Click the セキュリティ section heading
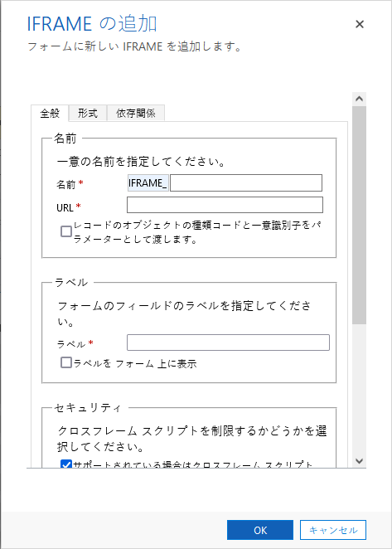The image size is (392, 549). (88, 408)
